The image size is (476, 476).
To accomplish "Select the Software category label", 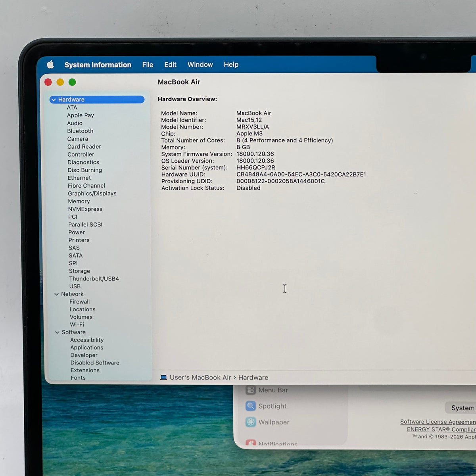I will (73, 332).
